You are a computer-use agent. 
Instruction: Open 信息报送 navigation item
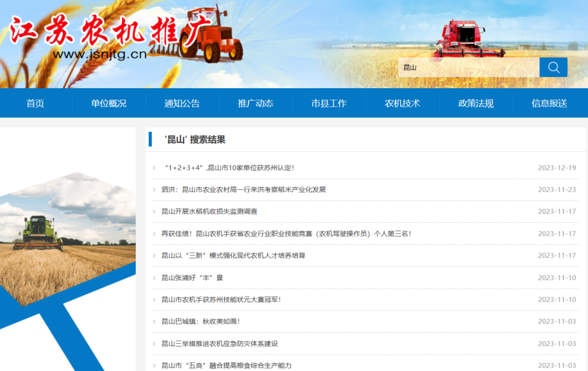pos(549,104)
